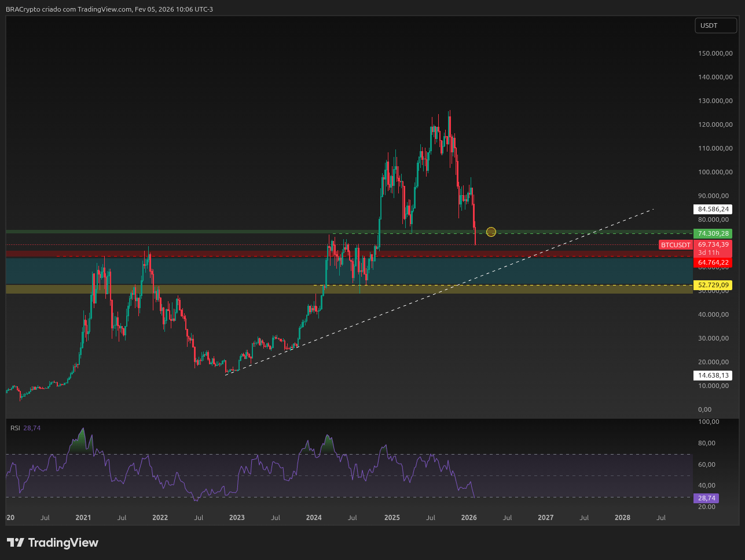Select the yellow circle marker on chart

tap(491, 232)
